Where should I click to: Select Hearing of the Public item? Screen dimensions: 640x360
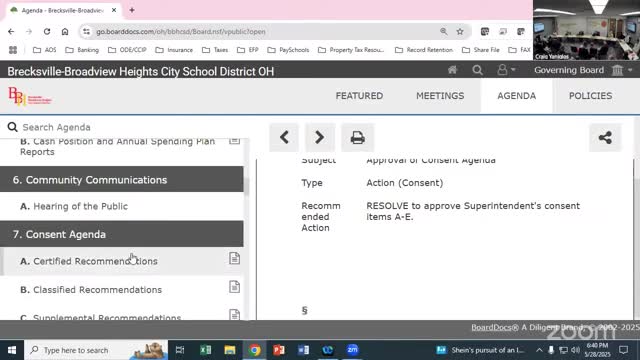74,206
